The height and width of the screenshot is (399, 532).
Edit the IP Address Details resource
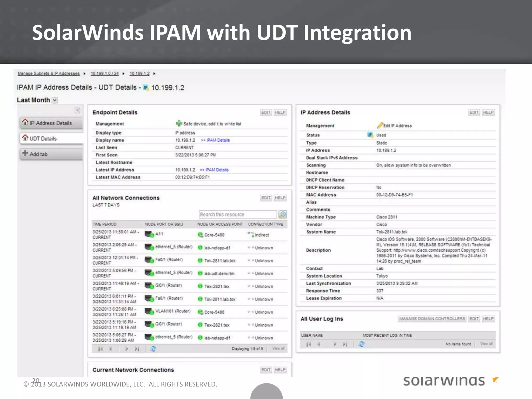474,112
